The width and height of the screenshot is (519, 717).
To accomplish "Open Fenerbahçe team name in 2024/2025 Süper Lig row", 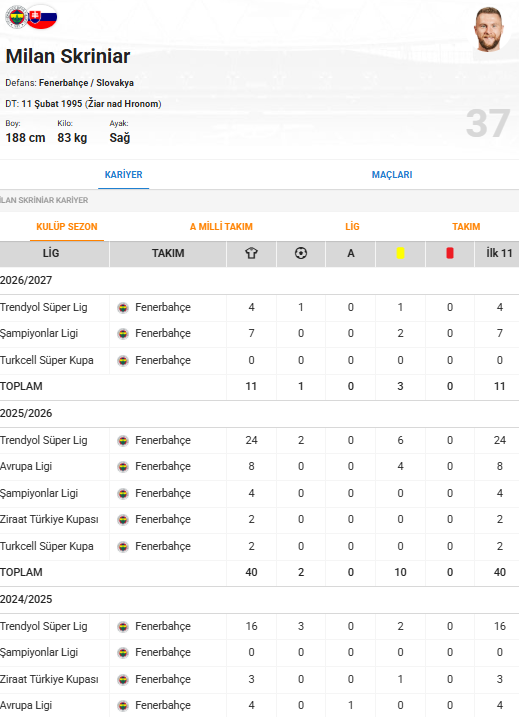I will [x=163, y=626].
